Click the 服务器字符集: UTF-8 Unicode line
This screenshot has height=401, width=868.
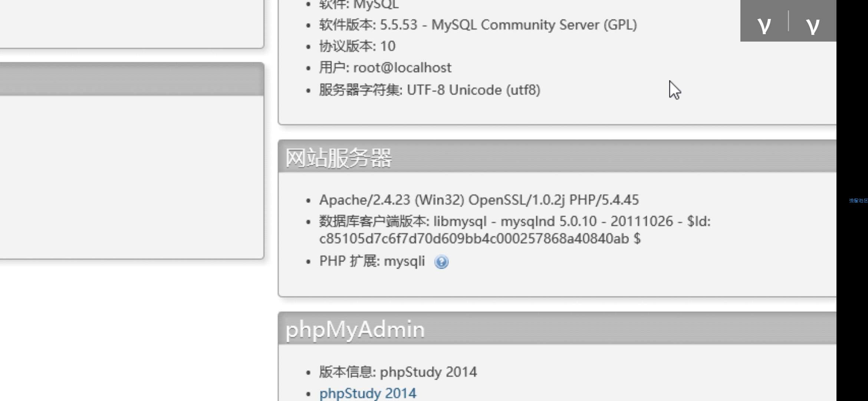click(x=430, y=90)
